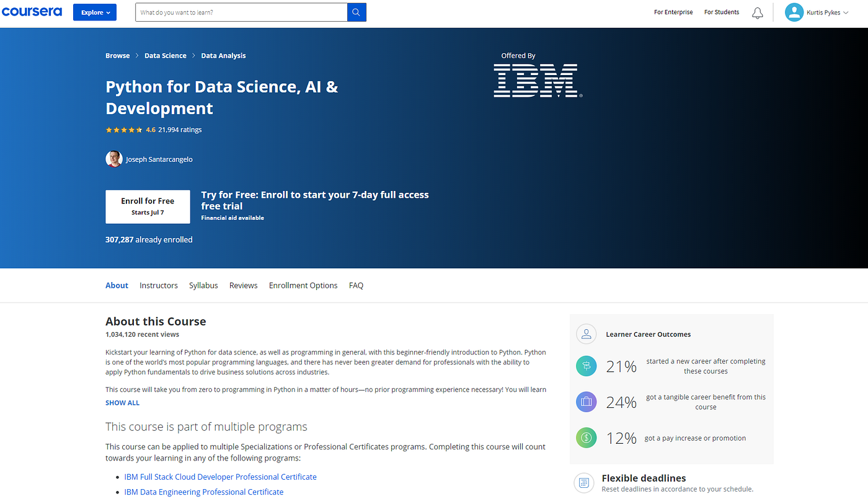Open IBM Full Stack Cloud Developer link
The height and width of the screenshot is (499, 868).
coord(220,477)
